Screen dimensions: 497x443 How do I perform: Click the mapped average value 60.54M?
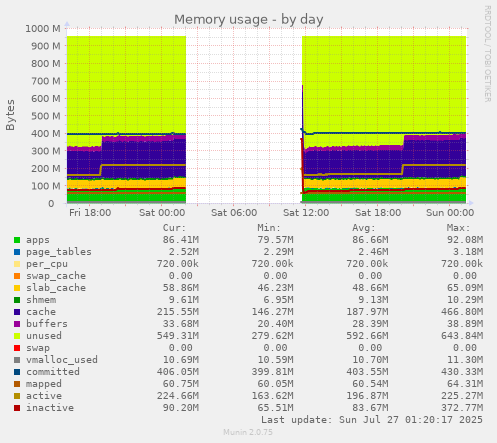pyautogui.click(x=370, y=384)
